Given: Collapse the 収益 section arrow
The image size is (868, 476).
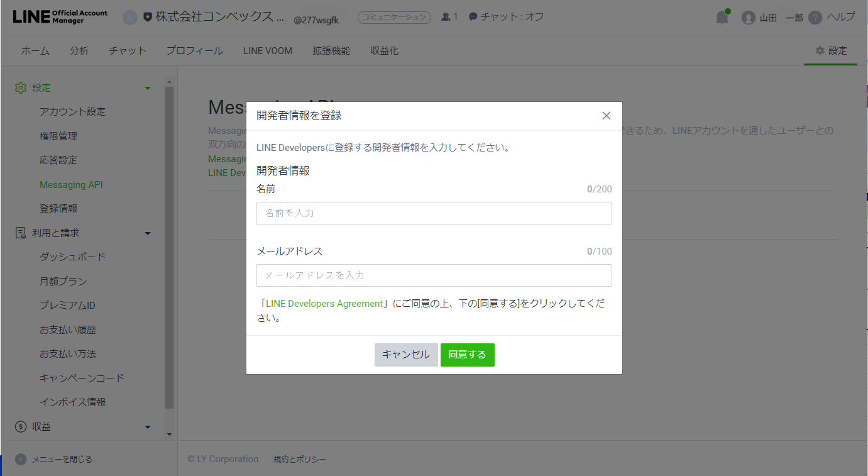Looking at the screenshot, I should (x=148, y=427).
